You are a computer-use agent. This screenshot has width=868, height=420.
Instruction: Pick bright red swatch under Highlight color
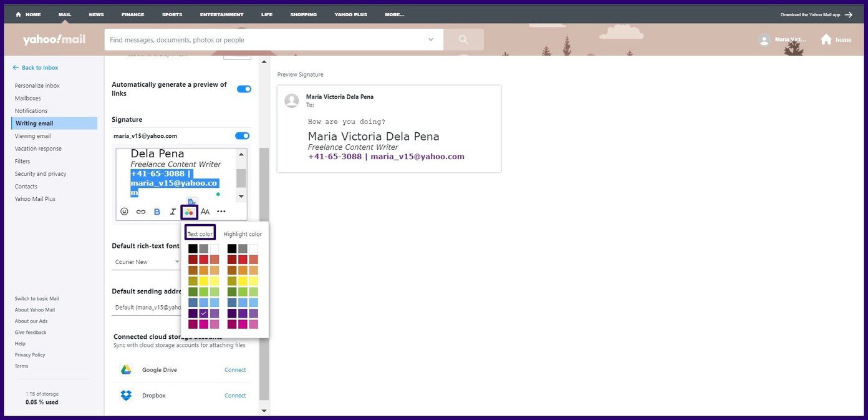(243, 259)
